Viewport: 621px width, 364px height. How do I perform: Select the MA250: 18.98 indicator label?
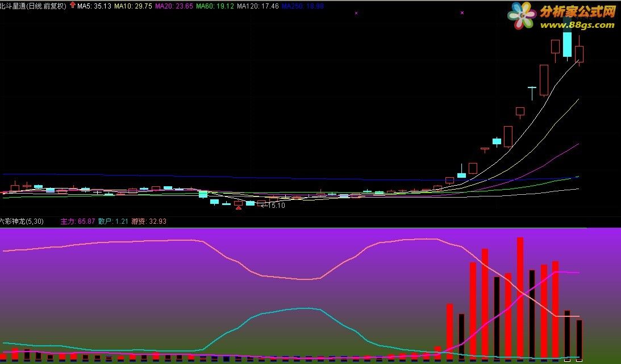coord(303,6)
